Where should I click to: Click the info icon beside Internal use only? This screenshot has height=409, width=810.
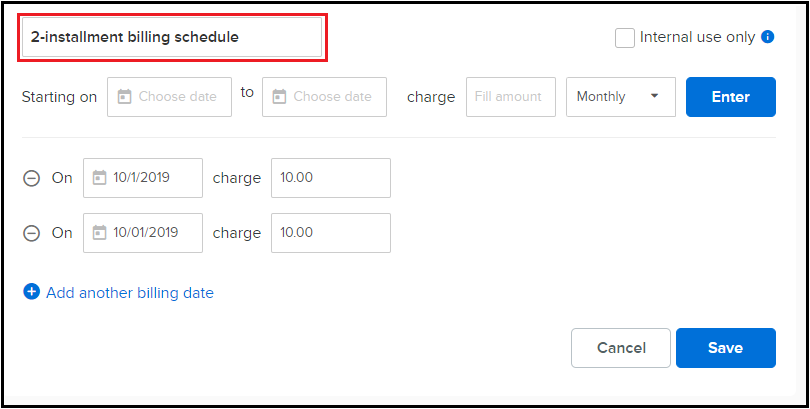(768, 37)
